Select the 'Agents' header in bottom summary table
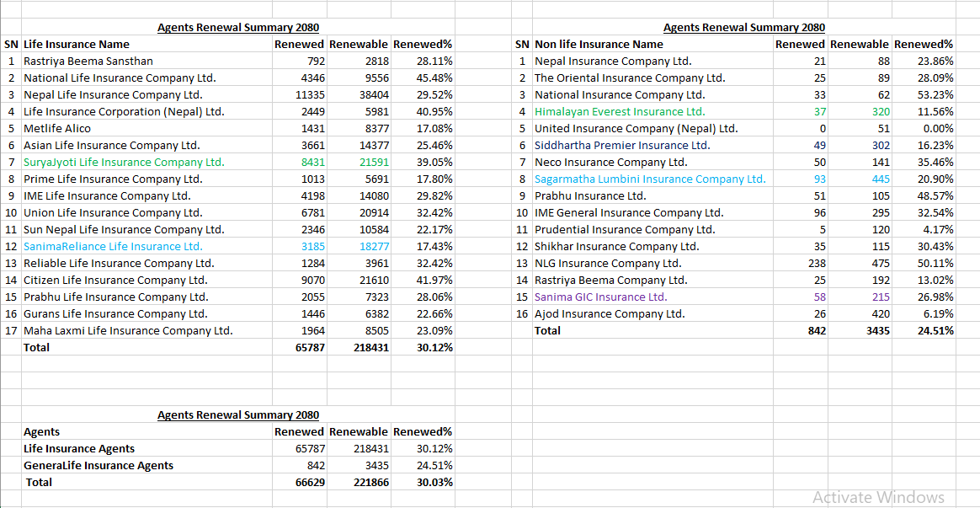 42,431
